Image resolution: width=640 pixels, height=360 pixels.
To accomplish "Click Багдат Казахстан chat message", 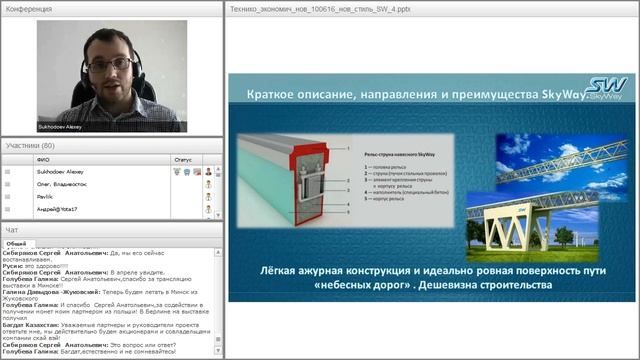I will click(107, 331).
